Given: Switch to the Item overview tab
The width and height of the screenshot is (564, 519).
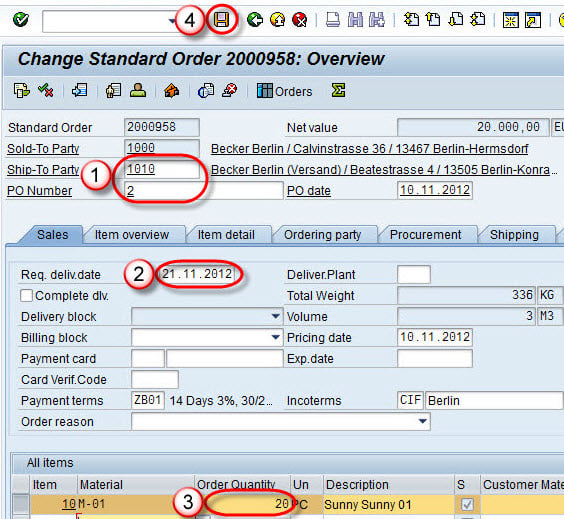Looking at the screenshot, I should tap(132, 235).
